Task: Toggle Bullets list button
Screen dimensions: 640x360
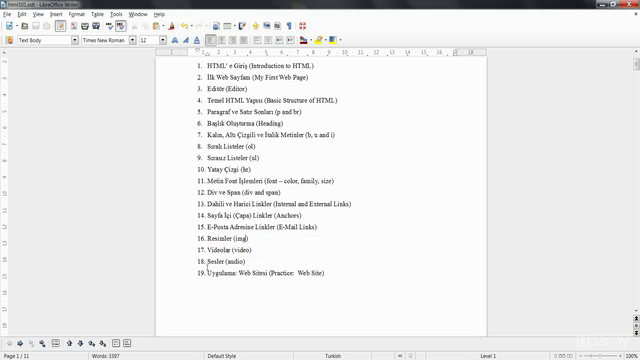Action: (268, 40)
